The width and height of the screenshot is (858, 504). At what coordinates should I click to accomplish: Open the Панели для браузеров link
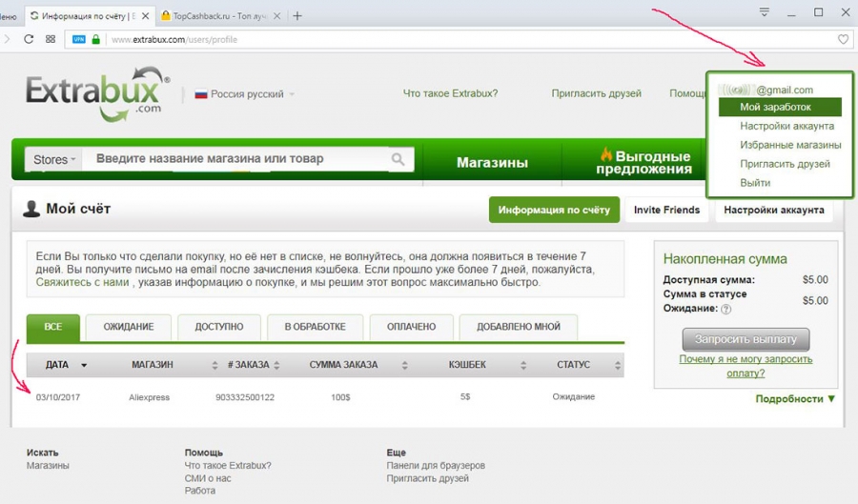click(436, 466)
